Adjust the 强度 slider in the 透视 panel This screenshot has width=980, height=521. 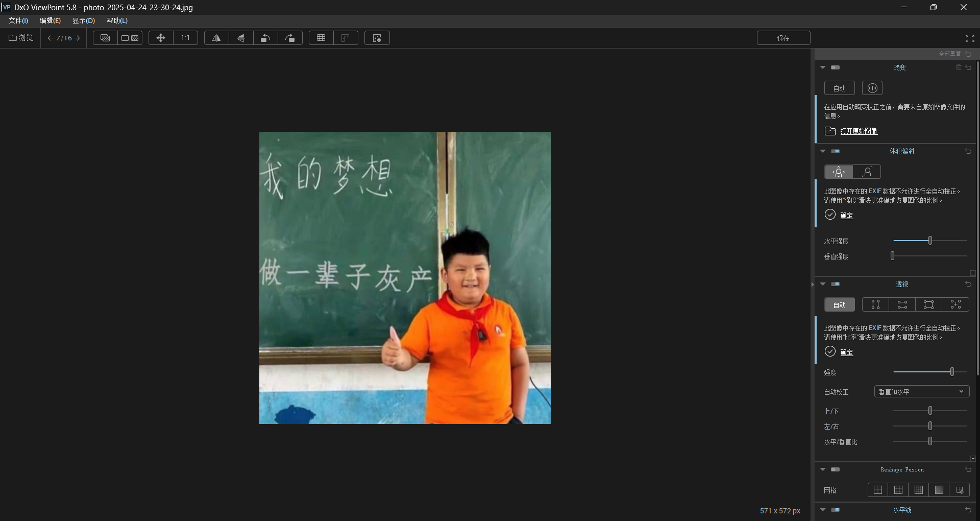pyautogui.click(x=952, y=372)
